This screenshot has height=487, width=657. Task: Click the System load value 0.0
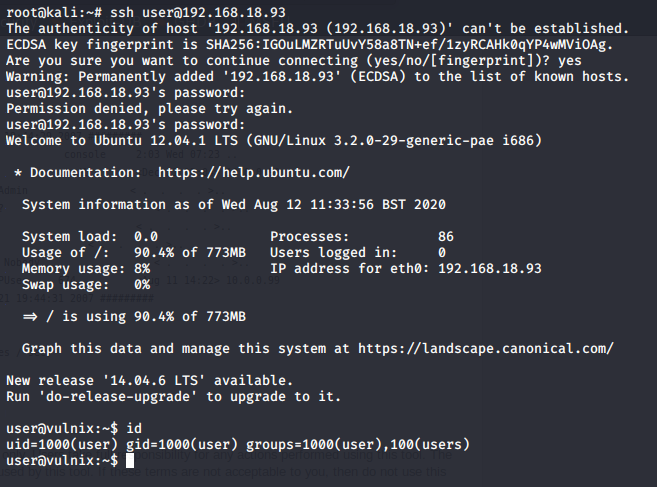[146, 236]
